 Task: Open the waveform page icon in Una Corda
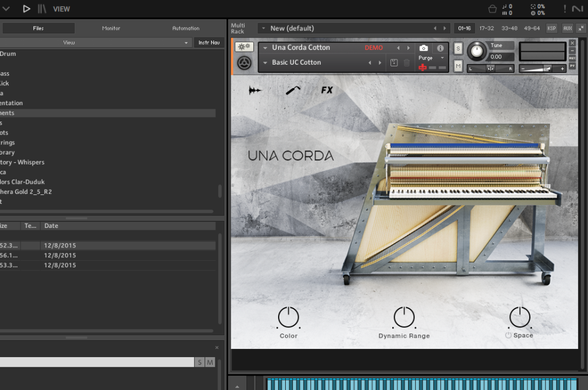[x=255, y=90]
